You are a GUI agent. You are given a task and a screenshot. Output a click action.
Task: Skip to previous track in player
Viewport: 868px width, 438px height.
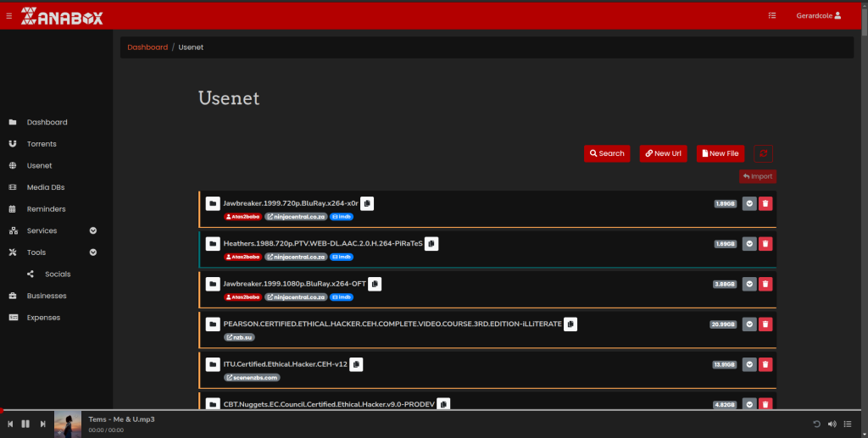point(10,424)
